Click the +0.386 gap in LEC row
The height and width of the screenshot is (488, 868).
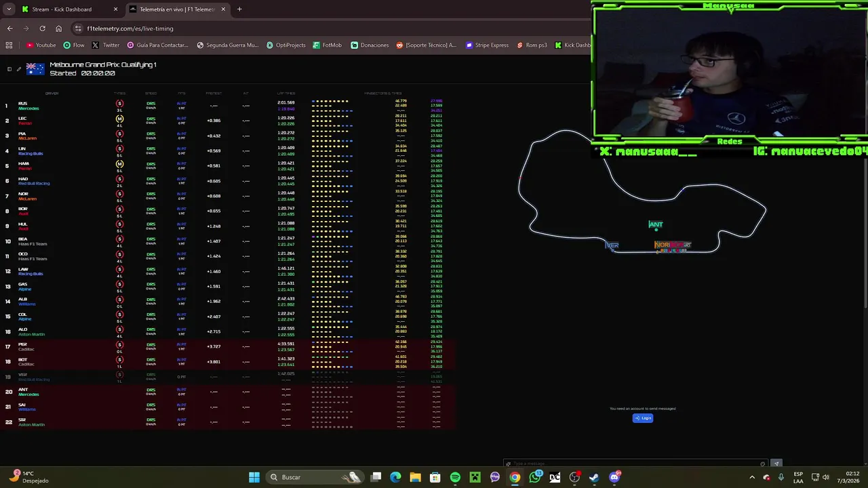point(214,121)
